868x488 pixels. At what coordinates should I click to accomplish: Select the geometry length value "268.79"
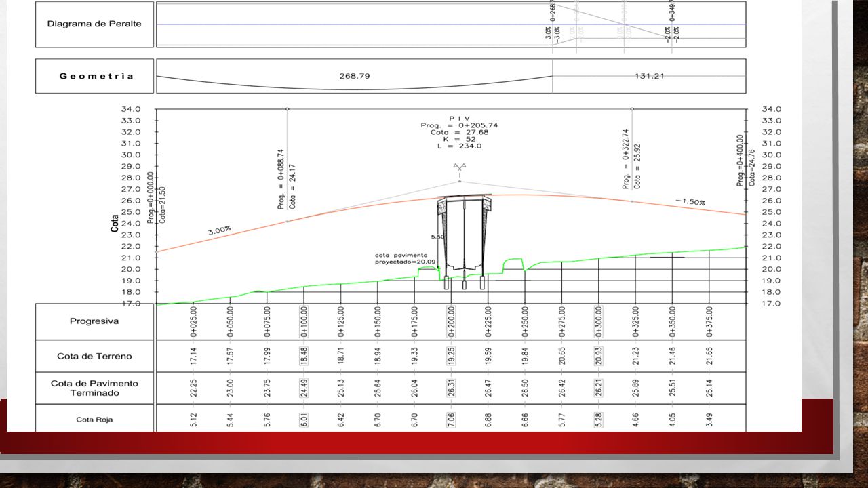[354, 76]
